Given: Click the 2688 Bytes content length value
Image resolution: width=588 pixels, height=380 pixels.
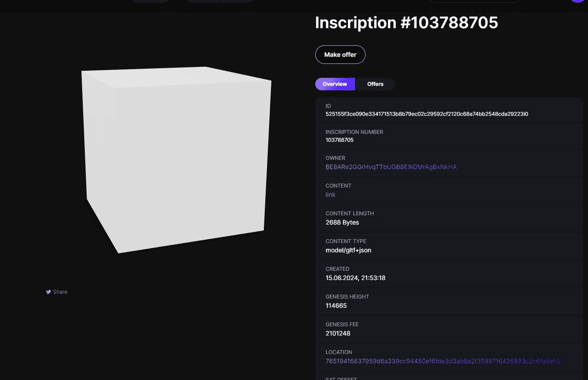Looking at the screenshot, I should [x=342, y=222].
